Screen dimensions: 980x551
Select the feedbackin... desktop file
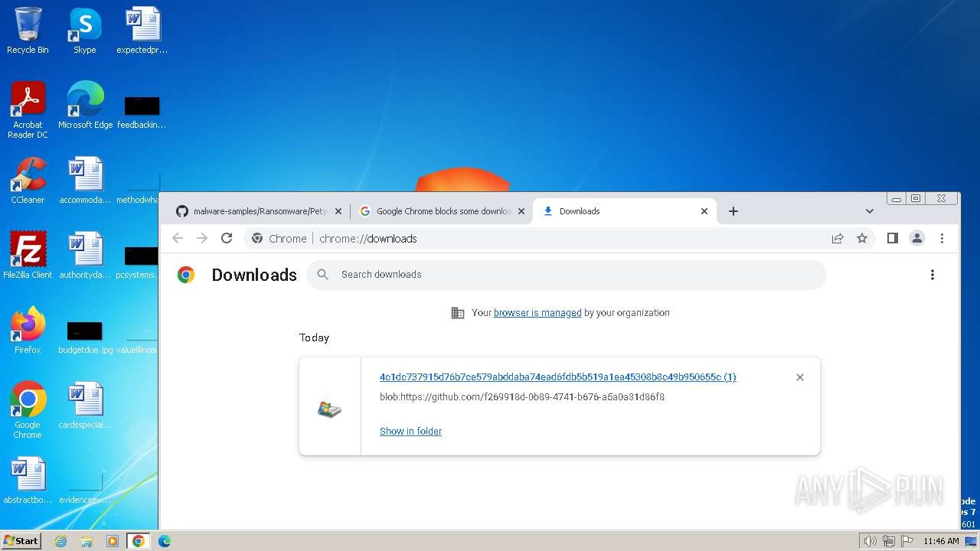142,112
